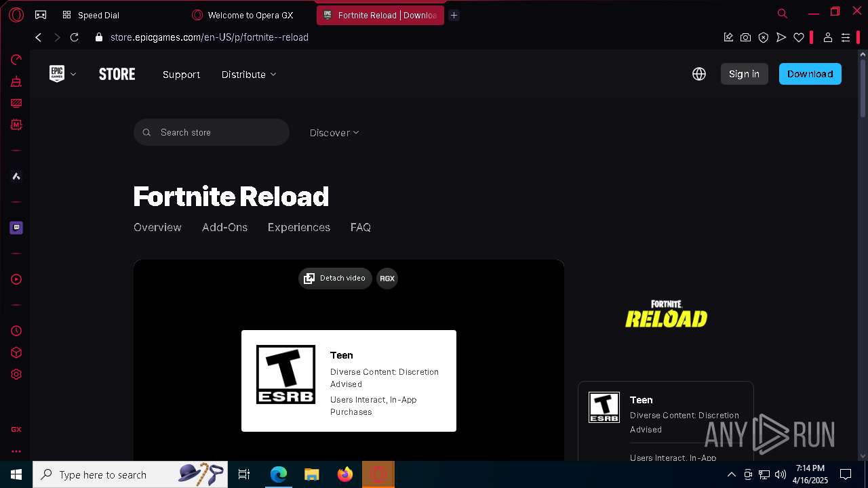The image size is (868, 488).
Task: Show hidden system tray icons
Action: pyautogui.click(x=731, y=474)
